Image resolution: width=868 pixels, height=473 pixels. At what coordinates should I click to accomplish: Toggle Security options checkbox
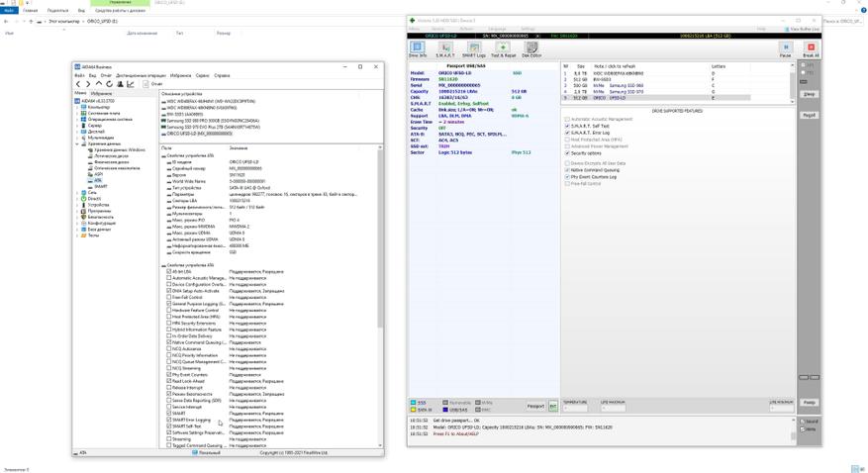click(x=567, y=153)
